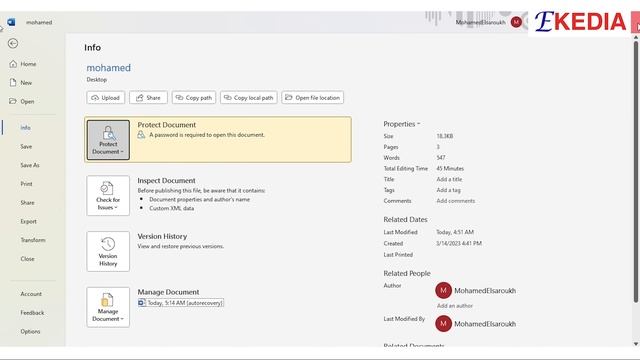Click the '45 Minutes' editing time value
640x360 pixels.
click(450, 169)
